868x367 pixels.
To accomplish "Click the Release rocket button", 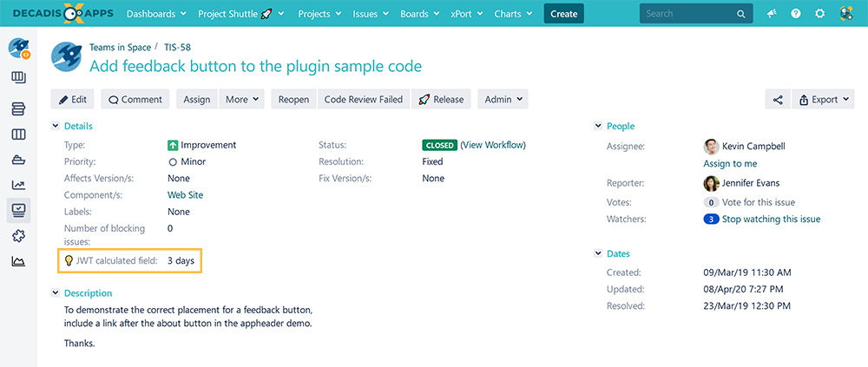I will pyautogui.click(x=441, y=100).
